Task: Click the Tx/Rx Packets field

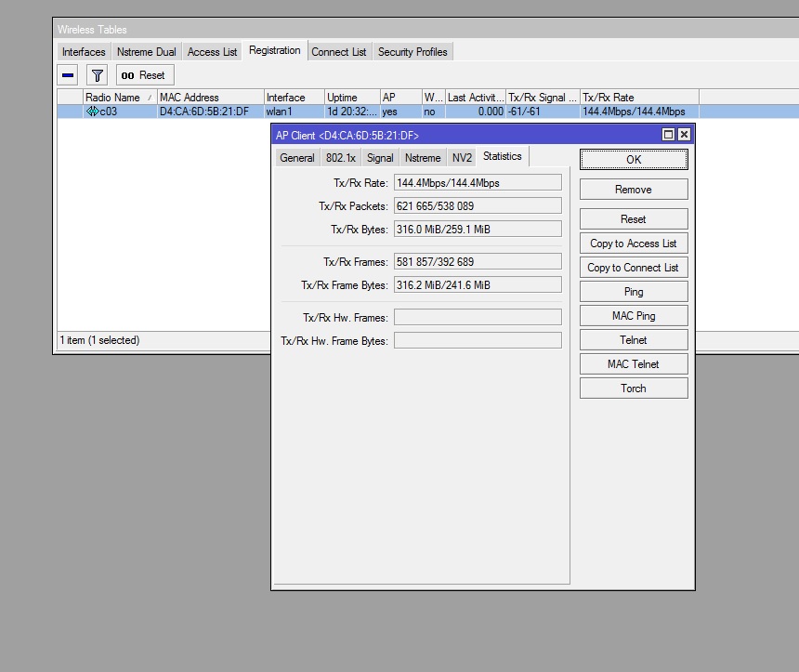Action: click(x=478, y=206)
